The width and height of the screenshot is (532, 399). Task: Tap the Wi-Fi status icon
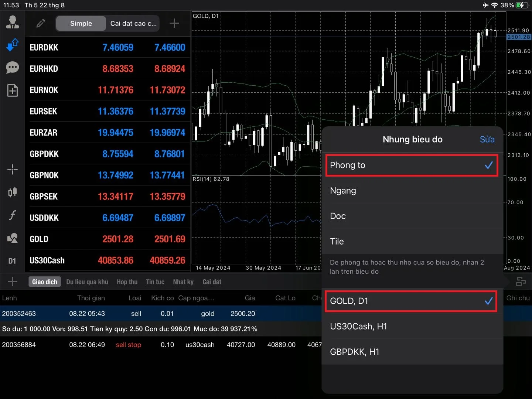click(x=495, y=5)
